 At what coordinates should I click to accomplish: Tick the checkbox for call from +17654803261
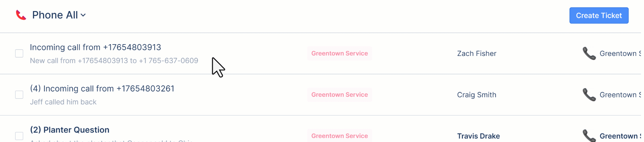click(19, 95)
